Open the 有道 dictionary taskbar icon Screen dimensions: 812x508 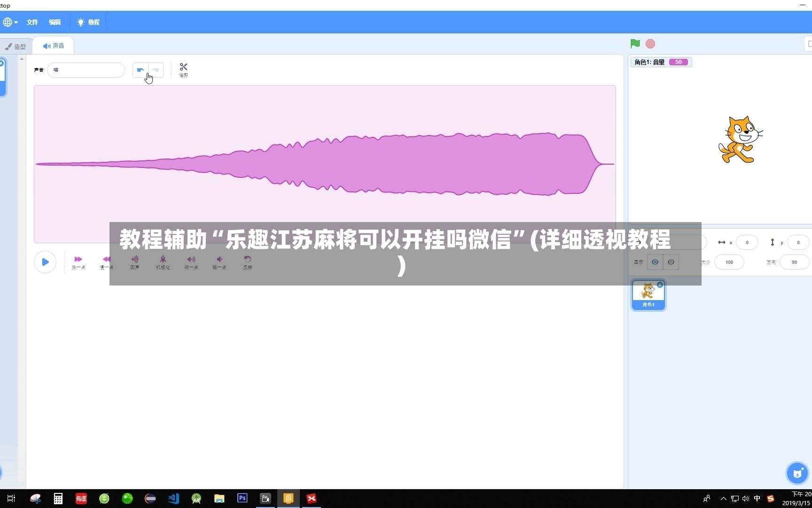81,499
